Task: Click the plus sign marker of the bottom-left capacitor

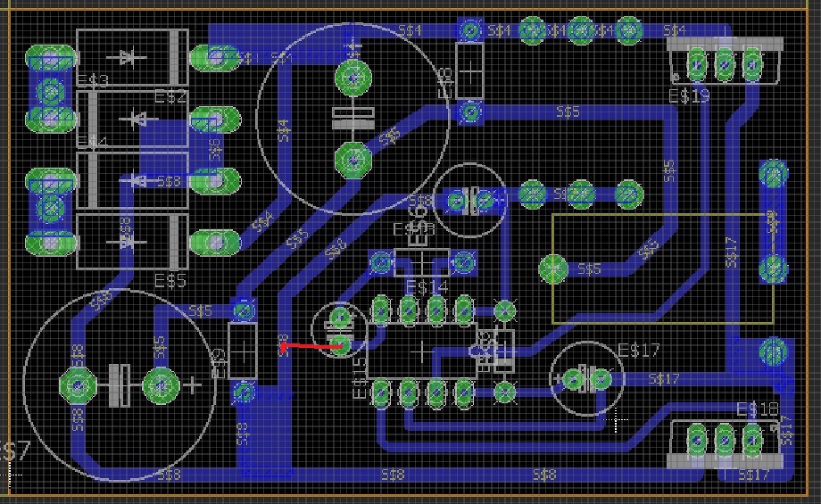Action: (x=193, y=385)
